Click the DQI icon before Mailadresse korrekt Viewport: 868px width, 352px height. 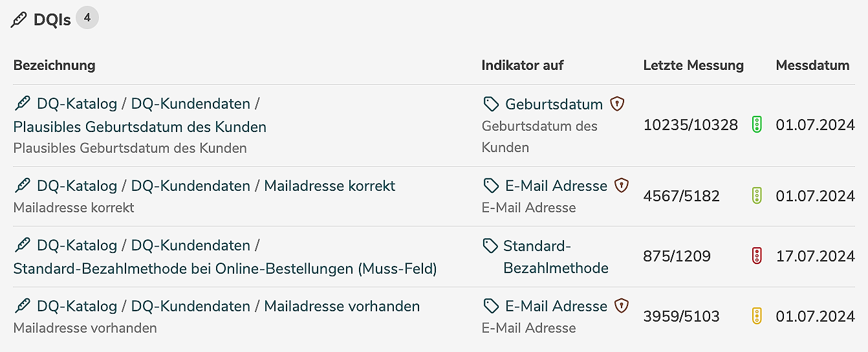tap(22, 186)
